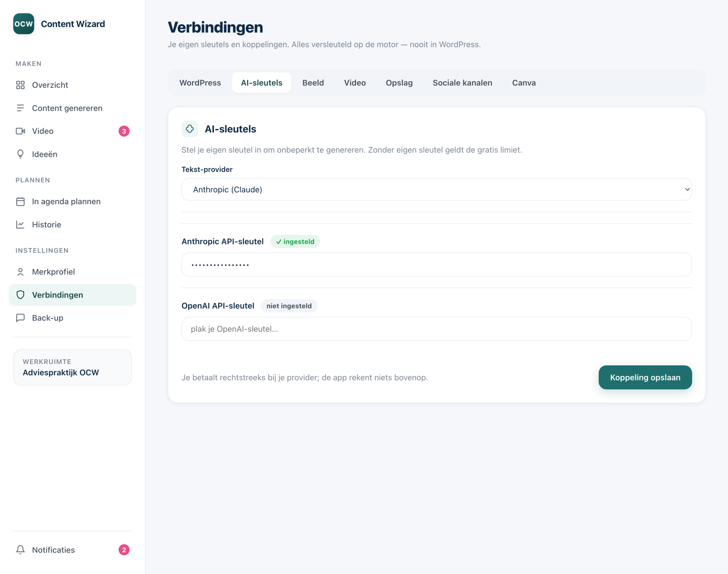Click the AI-sleutels heading icon
This screenshot has height=574, width=728.
(190, 129)
